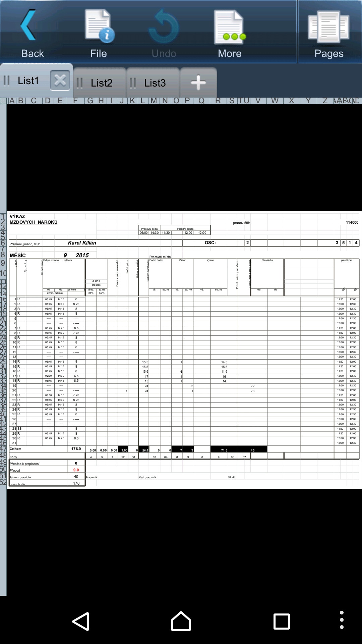Tap the Back arrow icon
Screen dimensions: 362x644
click(29, 25)
